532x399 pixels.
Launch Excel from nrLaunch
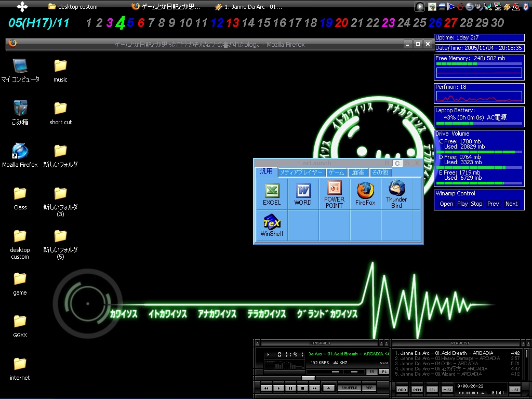point(272,194)
